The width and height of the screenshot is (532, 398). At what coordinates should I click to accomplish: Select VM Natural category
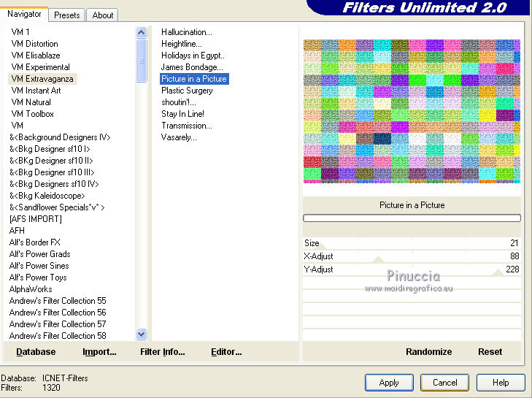coord(31,102)
